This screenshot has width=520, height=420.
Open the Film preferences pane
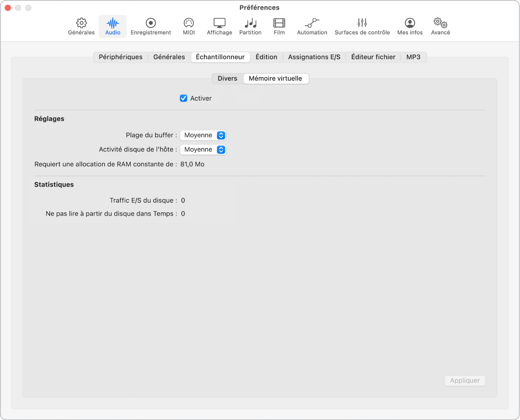pos(279,26)
